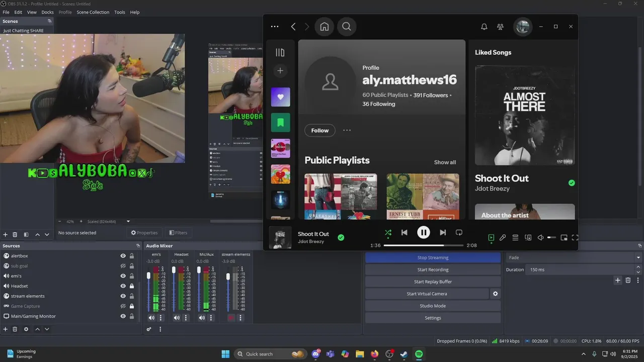Show the sub goal source

point(123,266)
